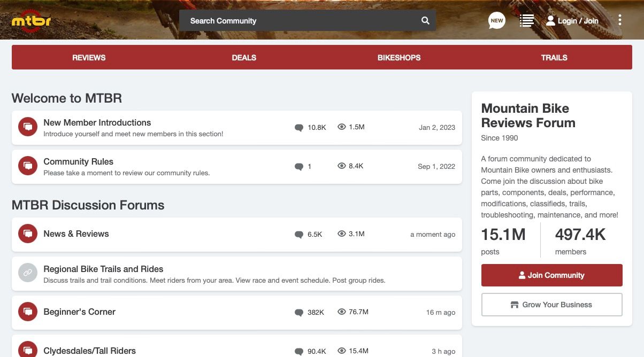
Task: Click the 'Mountain Bike Reviews Forum' heading
Action: coord(528,115)
